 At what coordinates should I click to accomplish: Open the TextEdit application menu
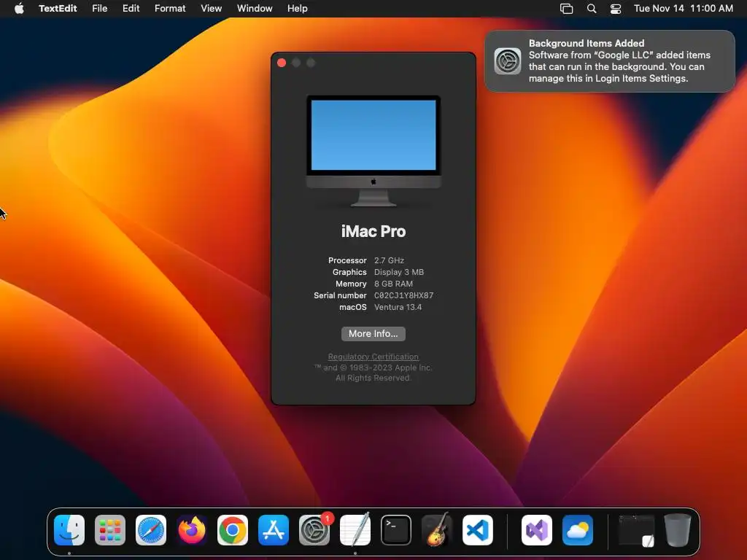pos(58,8)
